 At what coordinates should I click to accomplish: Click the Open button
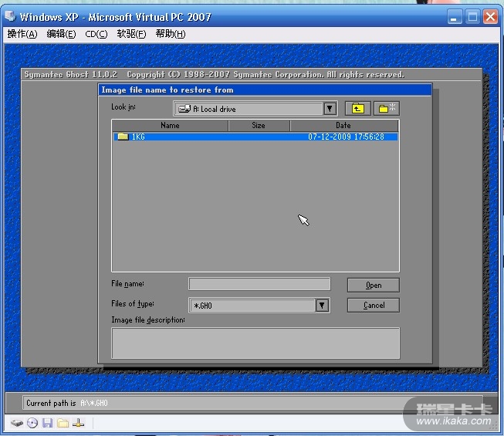[374, 286]
